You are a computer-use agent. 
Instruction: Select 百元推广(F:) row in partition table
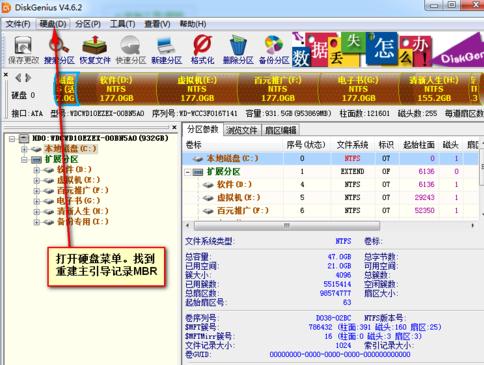(331, 210)
